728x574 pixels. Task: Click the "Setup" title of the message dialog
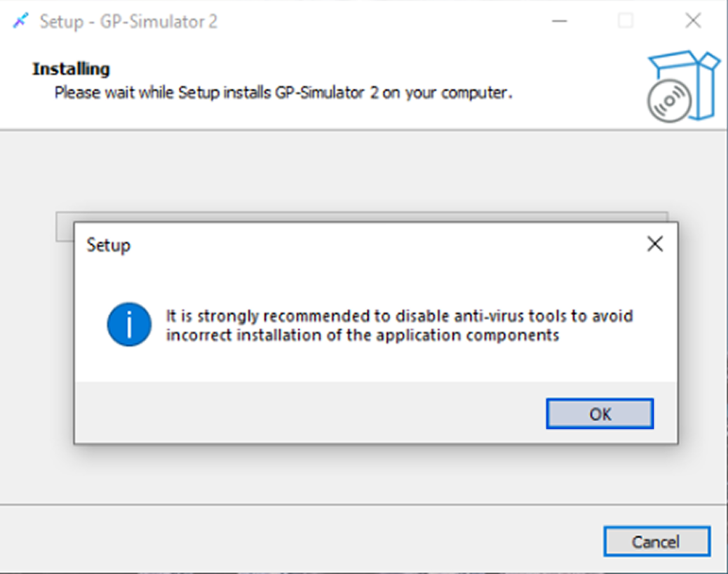tap(108, 245)
